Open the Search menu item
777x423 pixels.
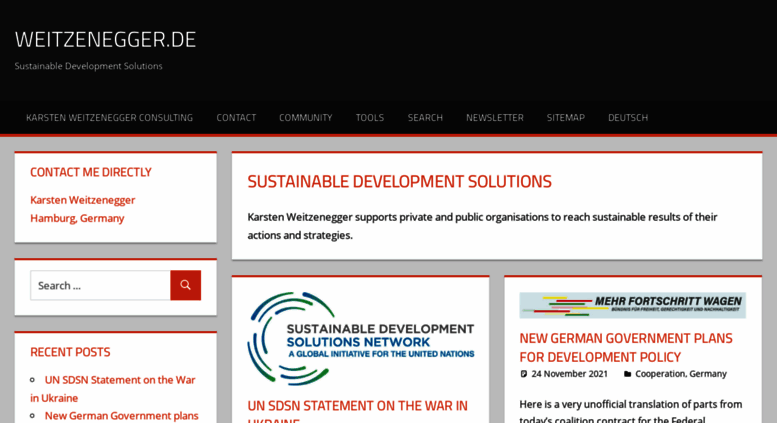point(425,117)
